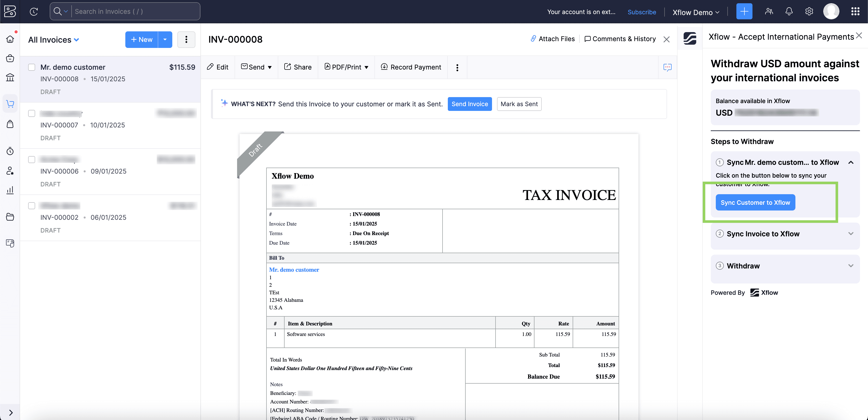Image resolution: width=868 pixels, height=420 pixels.
Task: Click the Send Invoice button
Action: pyautogui.click(x=470, y=104)
